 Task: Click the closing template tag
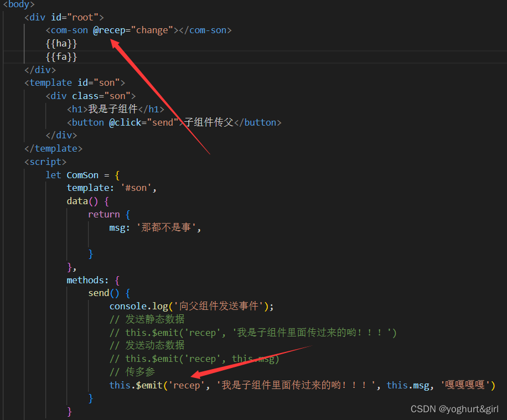(53, 149)
